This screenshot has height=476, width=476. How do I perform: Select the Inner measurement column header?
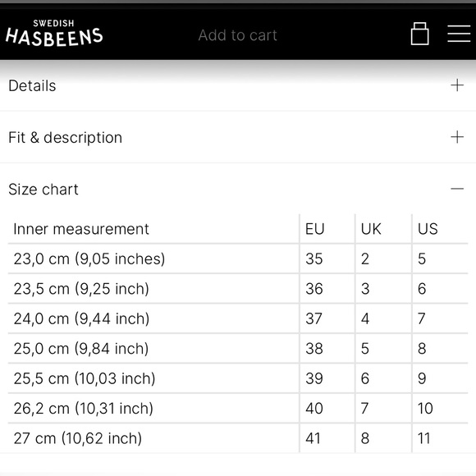[x=81, y=229]
